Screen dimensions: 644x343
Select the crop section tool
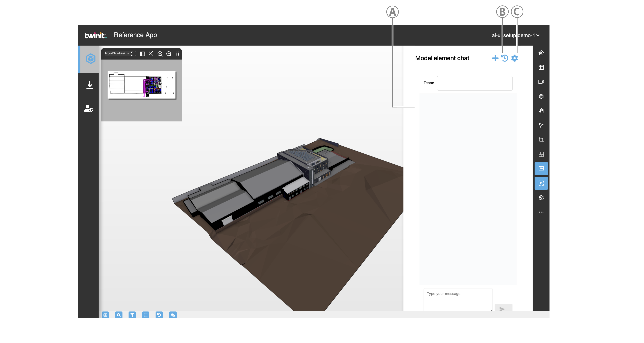(541, 140)
